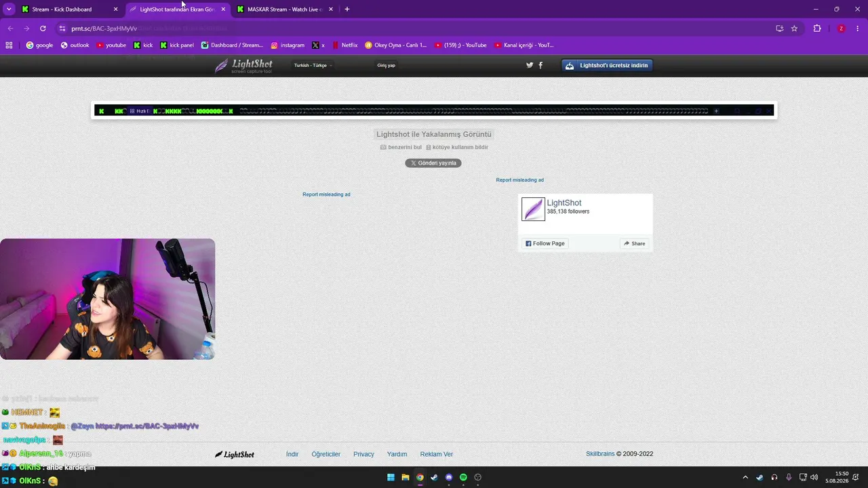This screenshot has width=868, height=488.
Task: Click the LightShot Facebook page name
Action: click(564, 203)
